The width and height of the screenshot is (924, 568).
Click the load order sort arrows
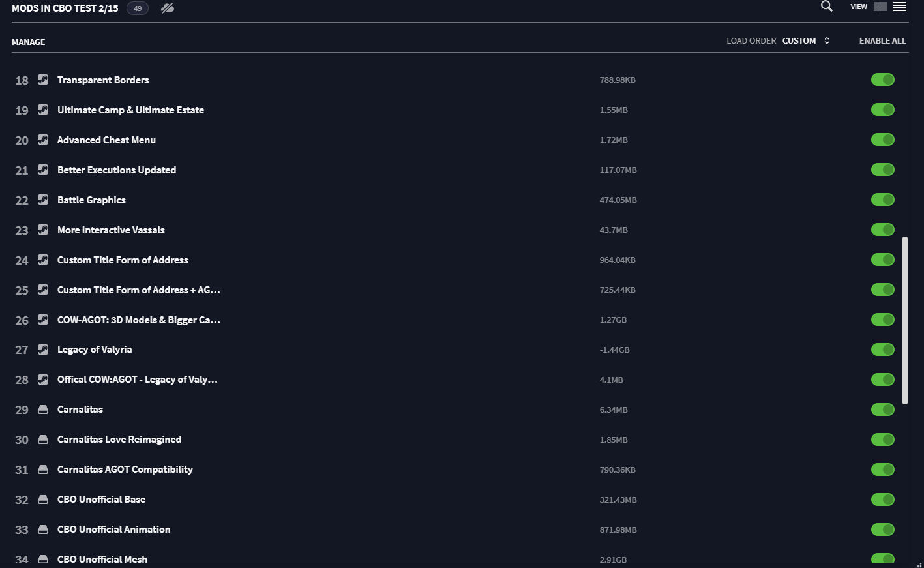click(827, 40)
